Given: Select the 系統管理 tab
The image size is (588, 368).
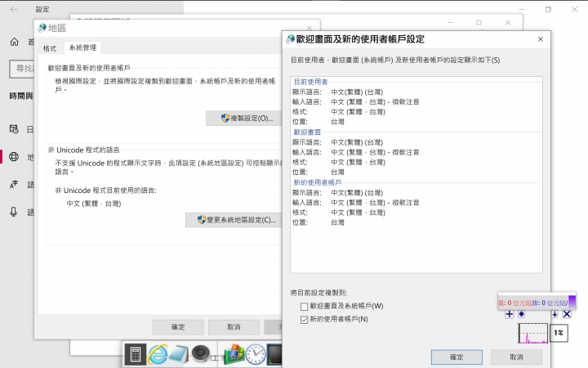Looking at the screenshot, I should [82, 47].
